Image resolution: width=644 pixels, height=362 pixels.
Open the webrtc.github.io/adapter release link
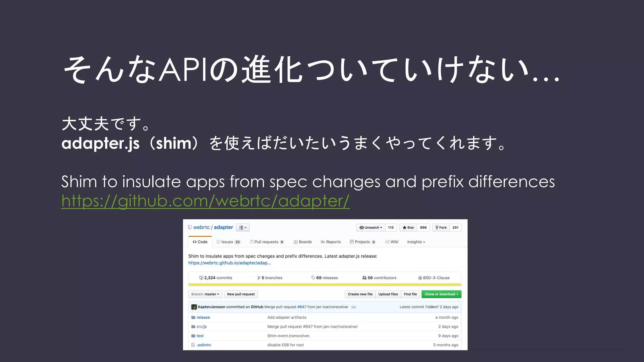tap(230, 263)
